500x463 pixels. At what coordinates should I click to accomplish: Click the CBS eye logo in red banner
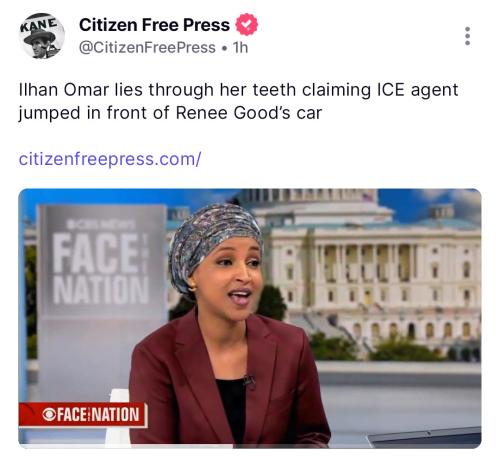[49, 415]
